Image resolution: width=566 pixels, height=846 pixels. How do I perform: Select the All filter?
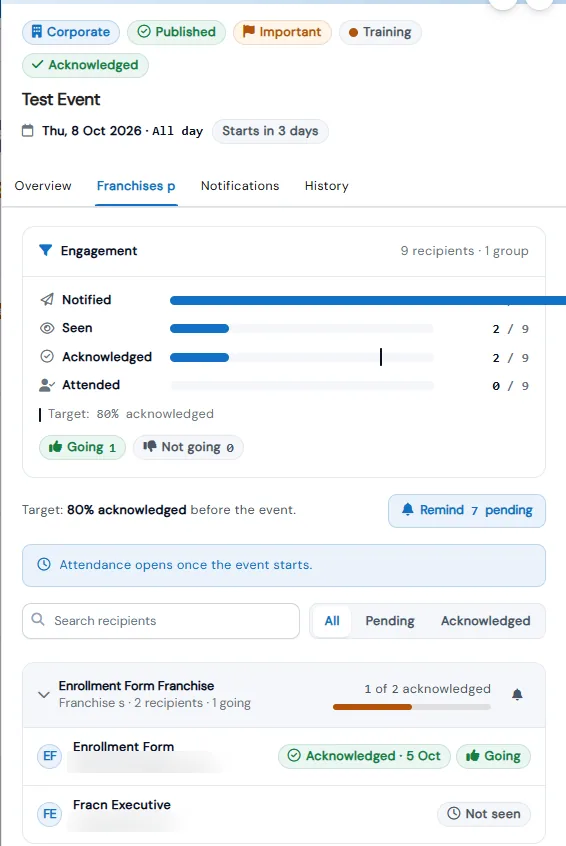[332, 621]
